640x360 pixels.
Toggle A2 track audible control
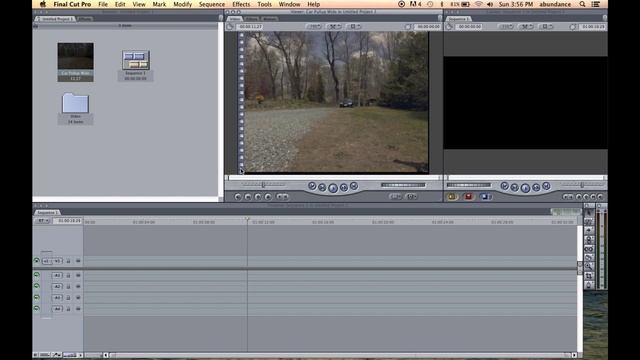37,286
